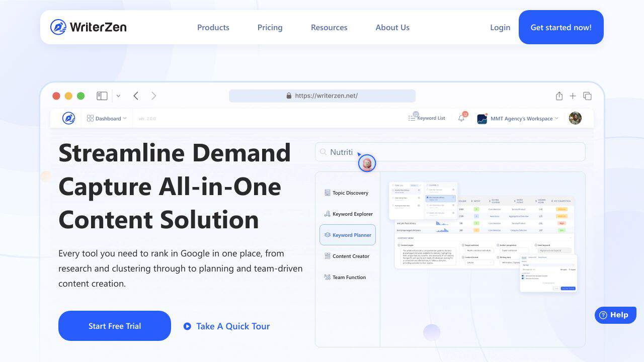The width and height of the screenshot is (644, 362).
Task: Click the Login link
Action: [x=500, y=27]
